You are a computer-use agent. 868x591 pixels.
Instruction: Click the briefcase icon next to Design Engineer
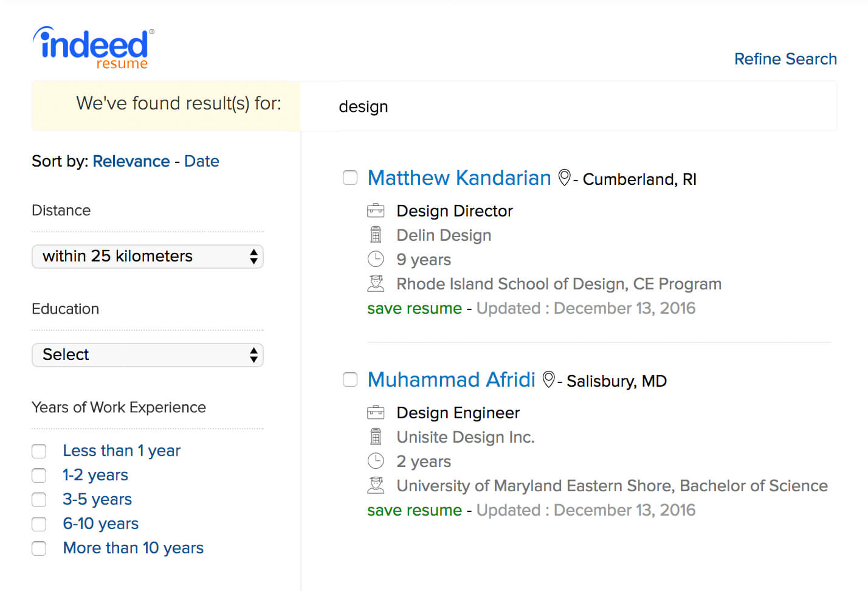click(376, 413)
